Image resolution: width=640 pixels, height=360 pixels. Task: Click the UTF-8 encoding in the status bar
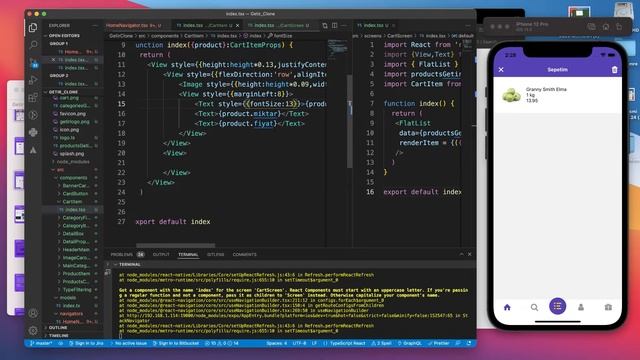tap(299, 343)
